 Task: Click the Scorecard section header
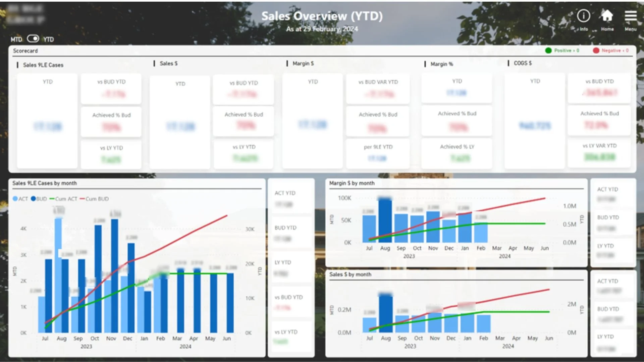click(x=25, y=51)
